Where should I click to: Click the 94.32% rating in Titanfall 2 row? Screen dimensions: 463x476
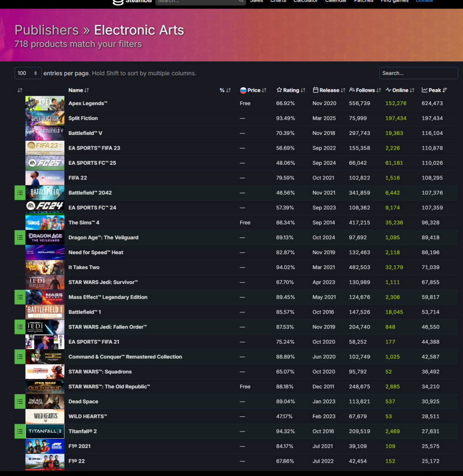285,431
